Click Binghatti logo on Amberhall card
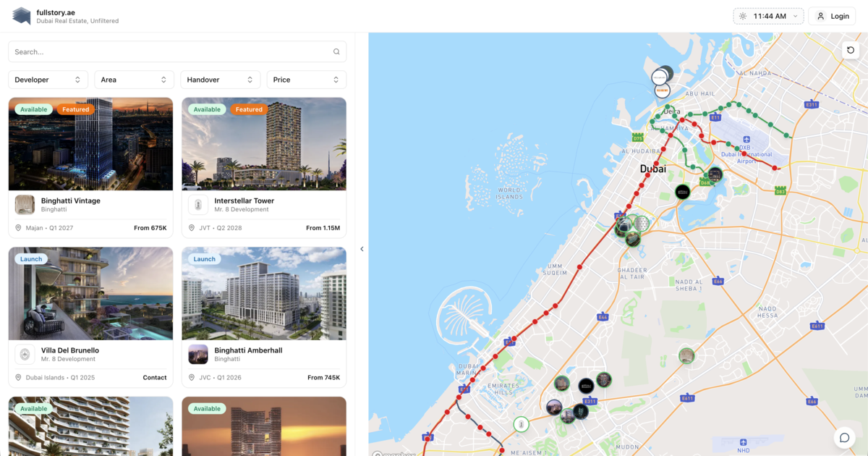This screenshot has height=456, width=868. pos(198,355)
